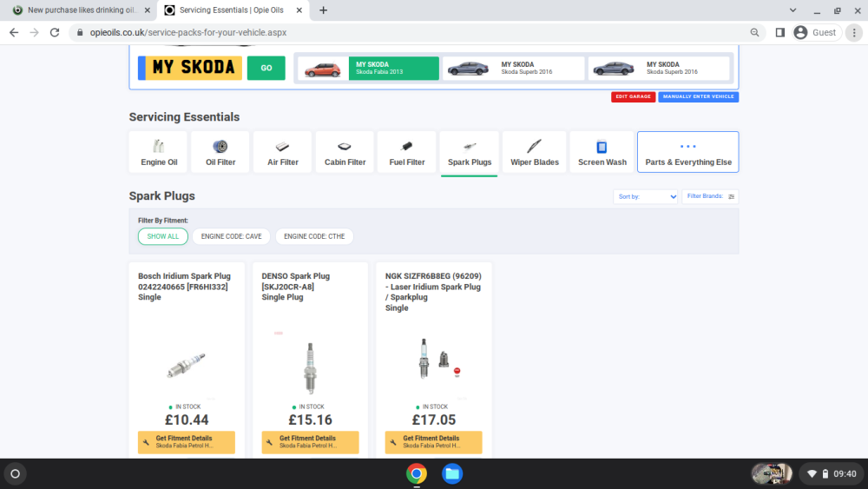The image size is (868, 489).
Task: Toggle the browser side panel icon
Action: pyautogui.click(x=780, y=33)
